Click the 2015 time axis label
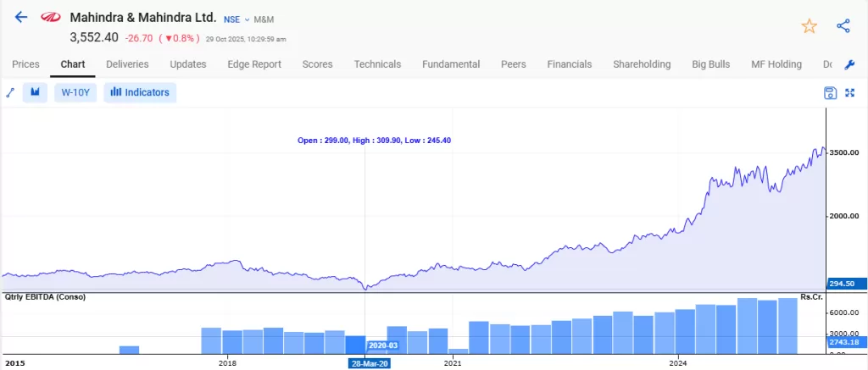Screen dimensions: 868x370 click(x=14, y=363)
